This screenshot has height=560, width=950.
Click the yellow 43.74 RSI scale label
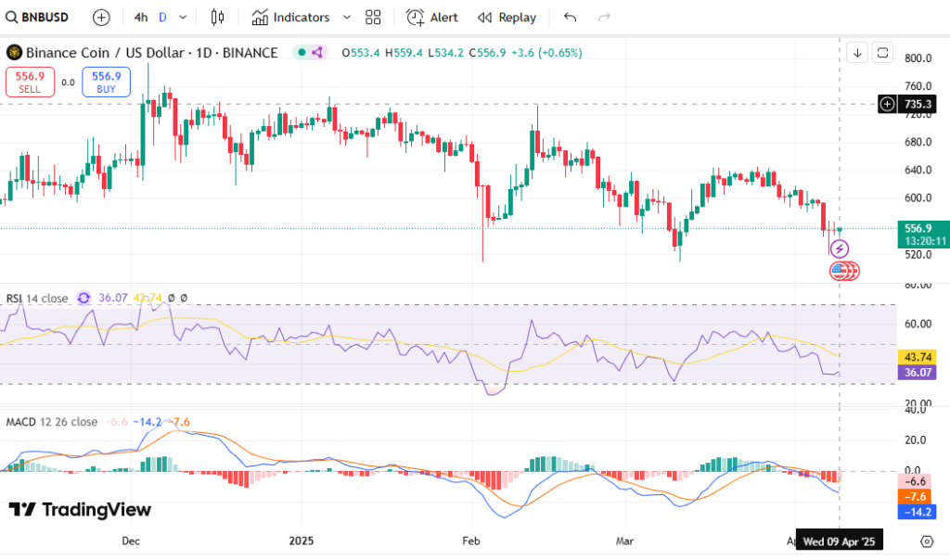pyautogui.click(x=917, y=357)
